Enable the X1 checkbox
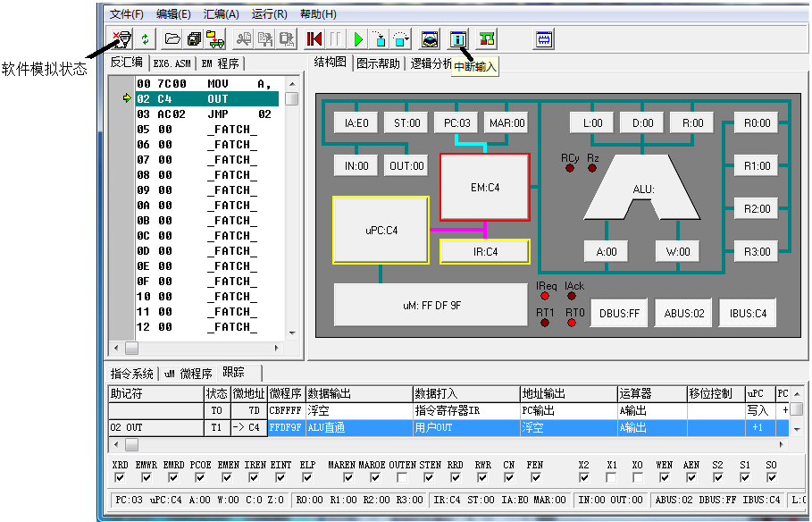This screenshot has height=522, width=812. pos(611,477)
